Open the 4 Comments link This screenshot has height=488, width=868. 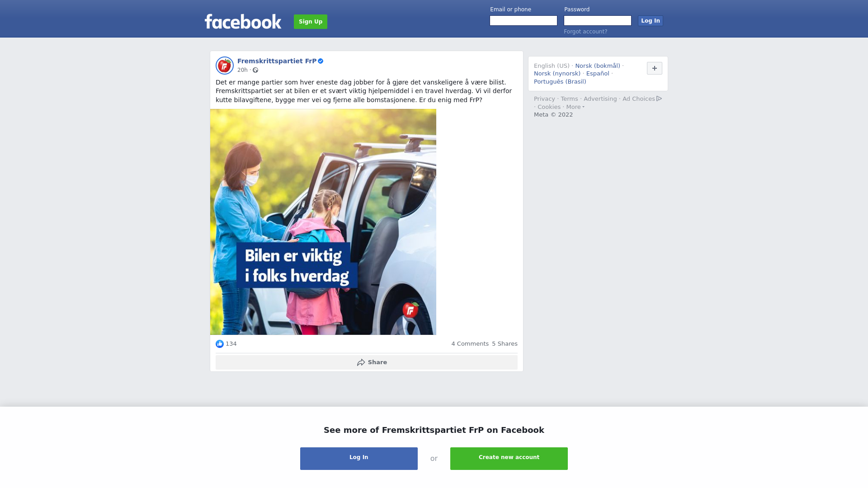click(x=470, y=344)
